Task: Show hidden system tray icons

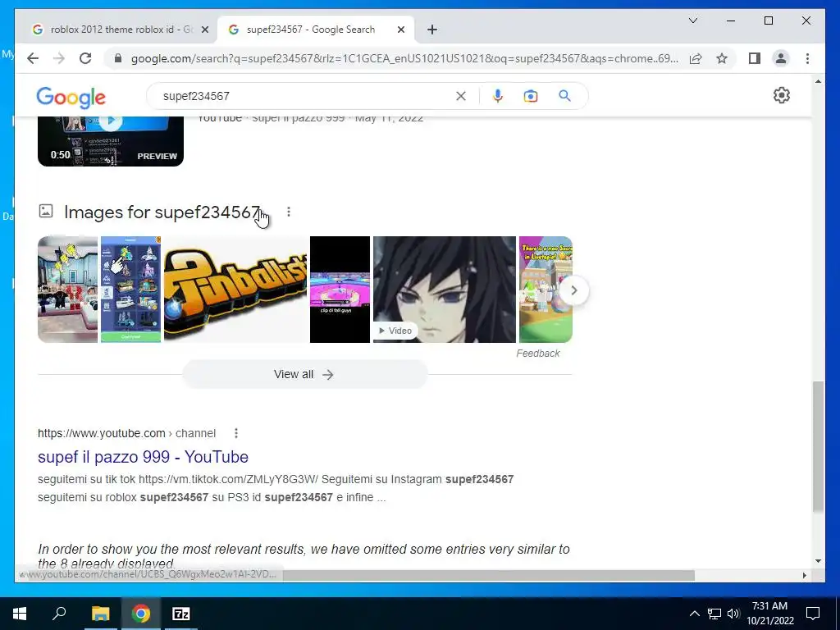Action: (694, 614)
